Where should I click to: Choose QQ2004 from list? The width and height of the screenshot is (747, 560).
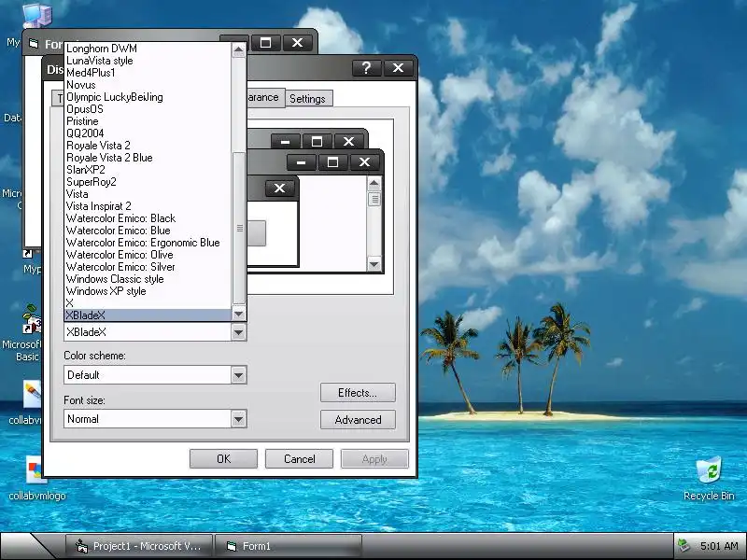click(x=148, y=133)
